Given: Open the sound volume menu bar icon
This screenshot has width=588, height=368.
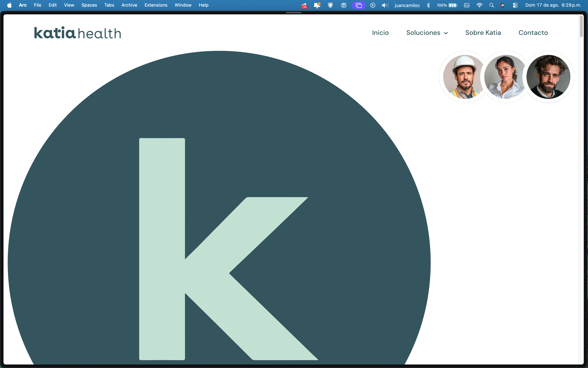Looking at the screenshot, I should (x=385, y=5).
